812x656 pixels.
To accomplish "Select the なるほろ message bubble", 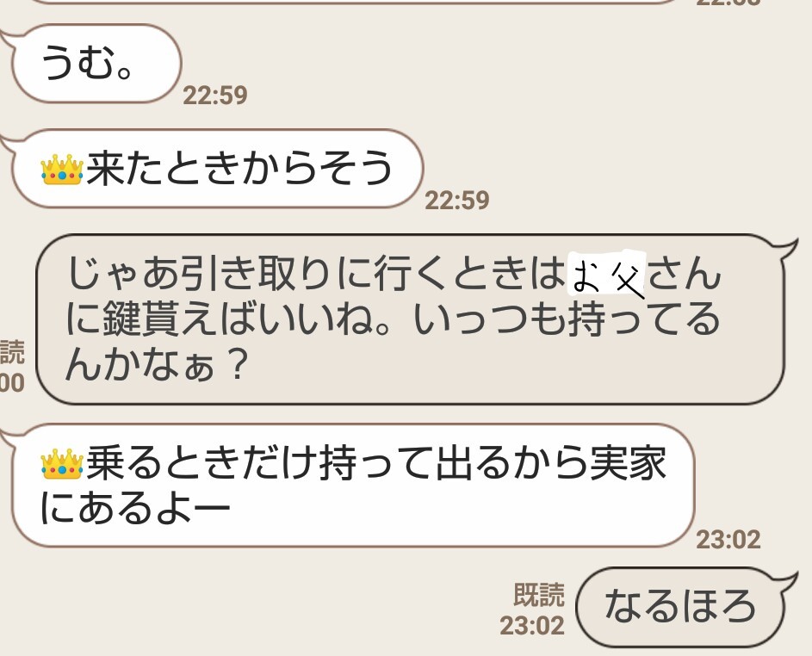I will 685,606.
